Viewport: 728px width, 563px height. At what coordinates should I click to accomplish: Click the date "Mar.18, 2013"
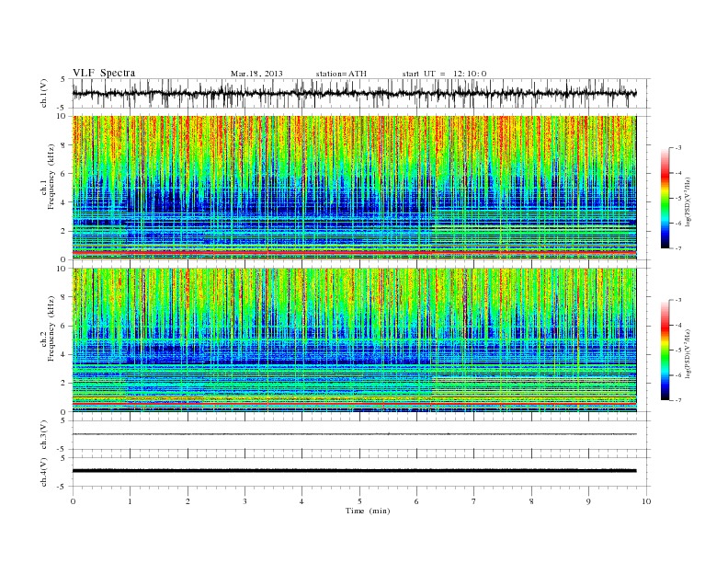[256, 74]
